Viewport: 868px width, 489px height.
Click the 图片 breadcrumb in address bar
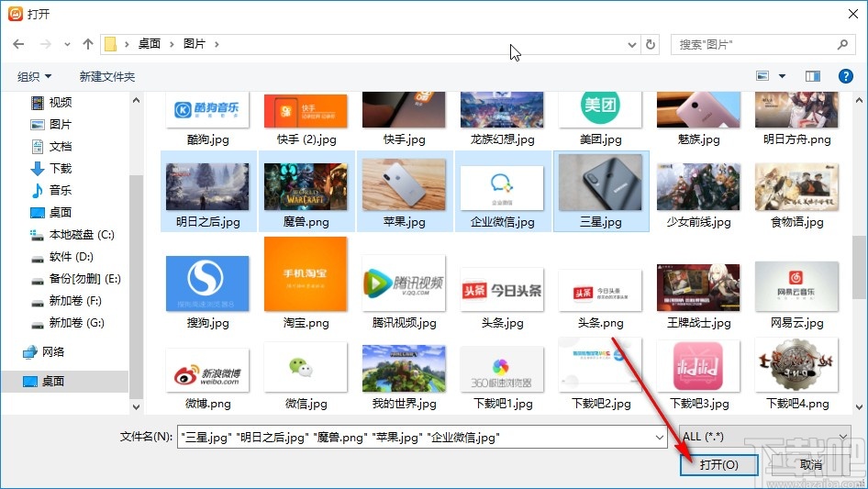point(195,44)
